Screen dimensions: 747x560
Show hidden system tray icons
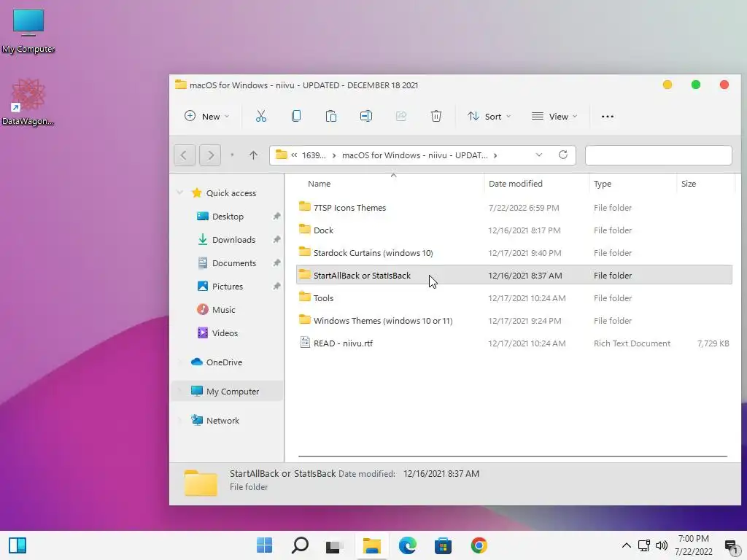pos(627,545)
